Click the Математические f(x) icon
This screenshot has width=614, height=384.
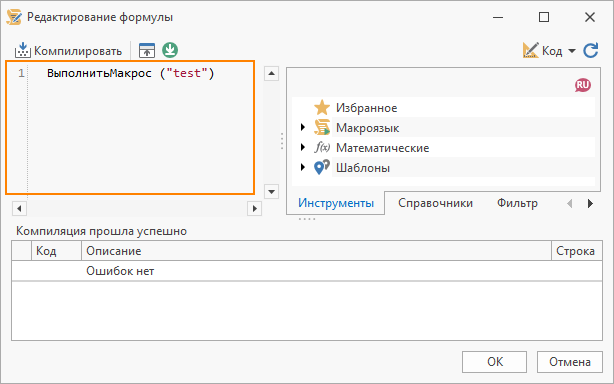[322, 148]
